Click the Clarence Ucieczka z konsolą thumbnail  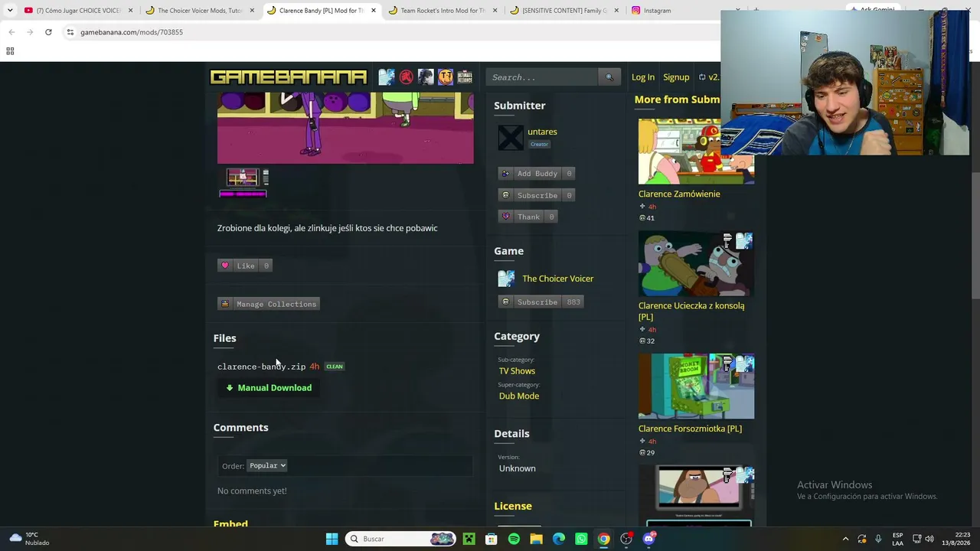click(696, 263)
